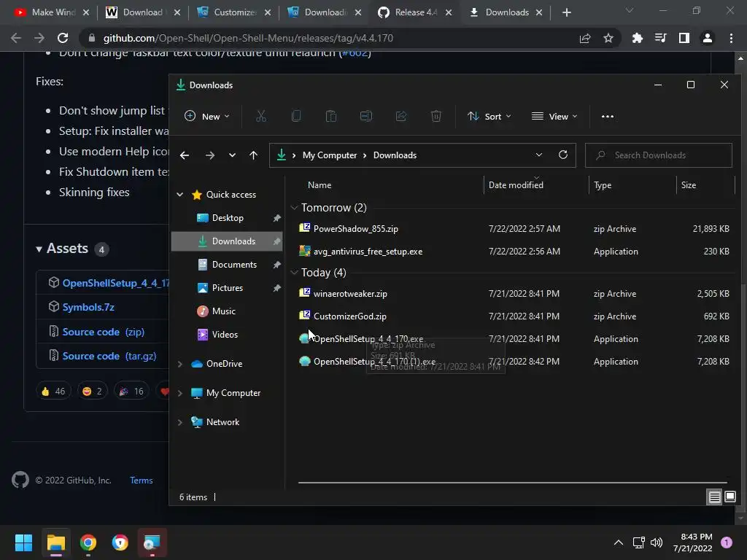Click the Share icon in Explorer toolbar
The image size is (747, 560).
pyautogui.click(x=401, y=116)
